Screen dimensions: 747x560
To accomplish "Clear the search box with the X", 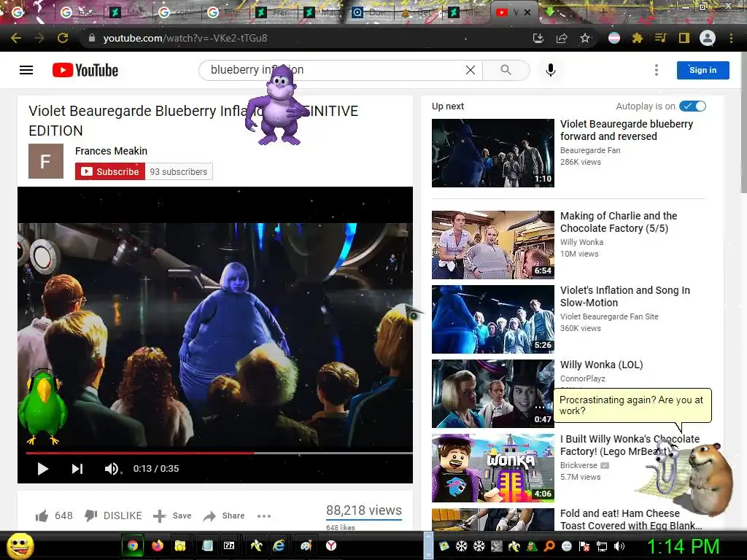I will click(471, 70).
